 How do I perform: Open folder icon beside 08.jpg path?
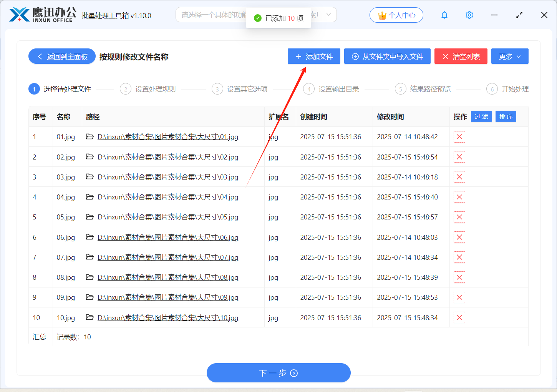(90, 277)
